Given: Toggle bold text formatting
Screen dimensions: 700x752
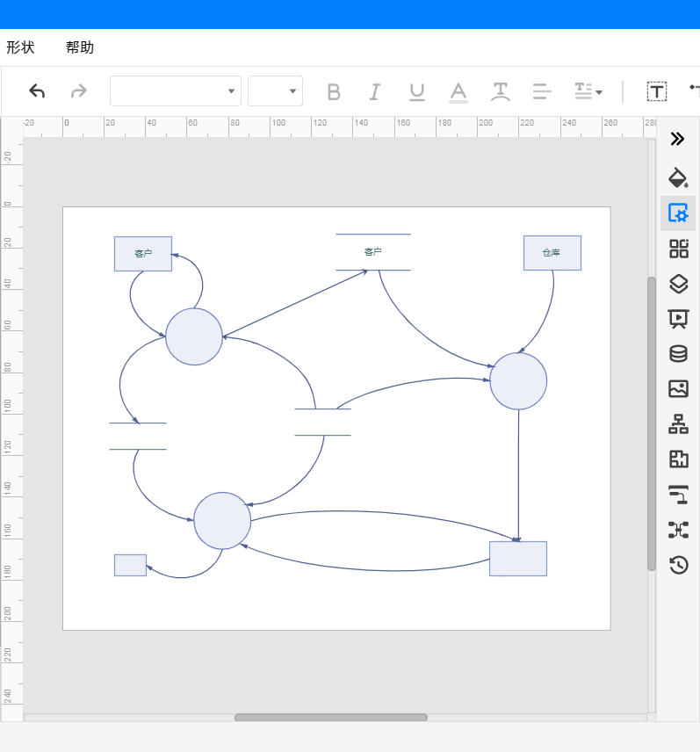Looking at the screenshot, I should (334, 91).
